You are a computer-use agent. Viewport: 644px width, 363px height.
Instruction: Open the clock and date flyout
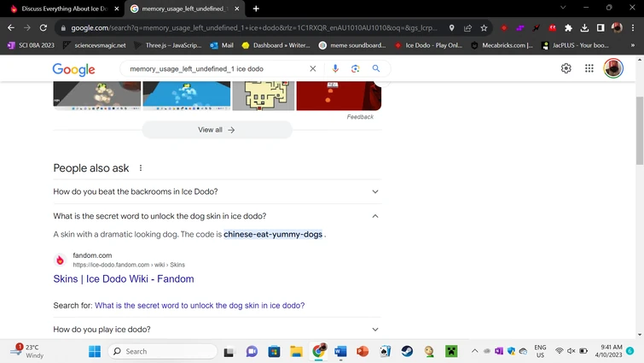click(x=609, y=351)
